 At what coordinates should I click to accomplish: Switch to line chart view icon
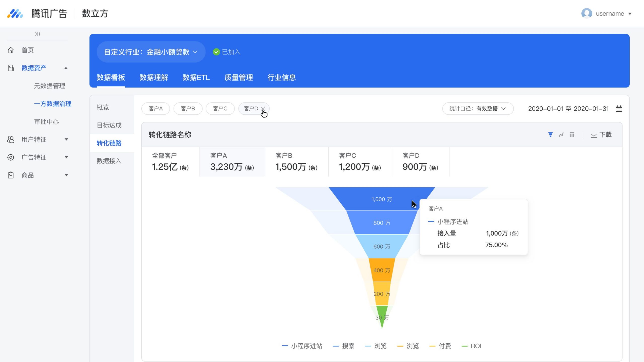tap(561, 135)
